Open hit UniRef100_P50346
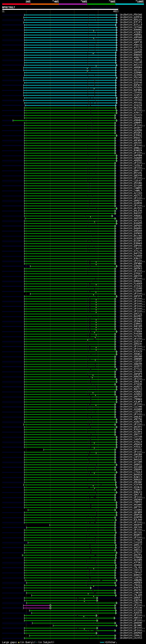Screen dimensions: 146x644 click(131, 15)
